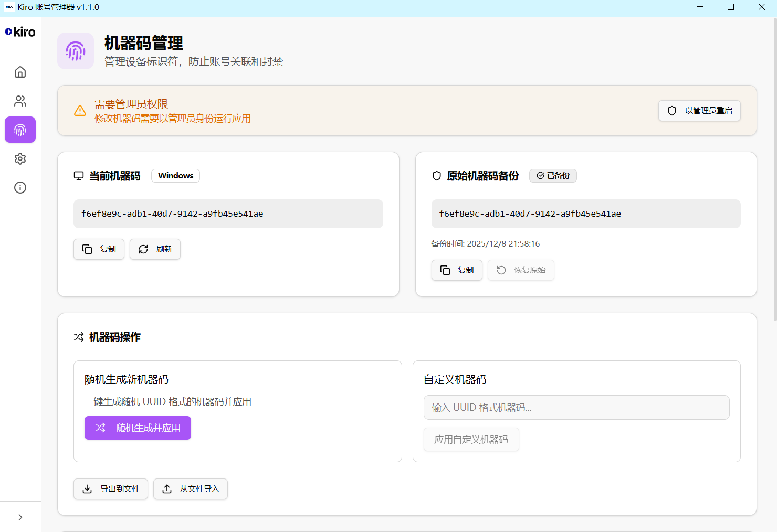The width and height of the screenshot is (777, 532).
Task: Click the 机器码管理 page title
Action: (x=144, y=43)
